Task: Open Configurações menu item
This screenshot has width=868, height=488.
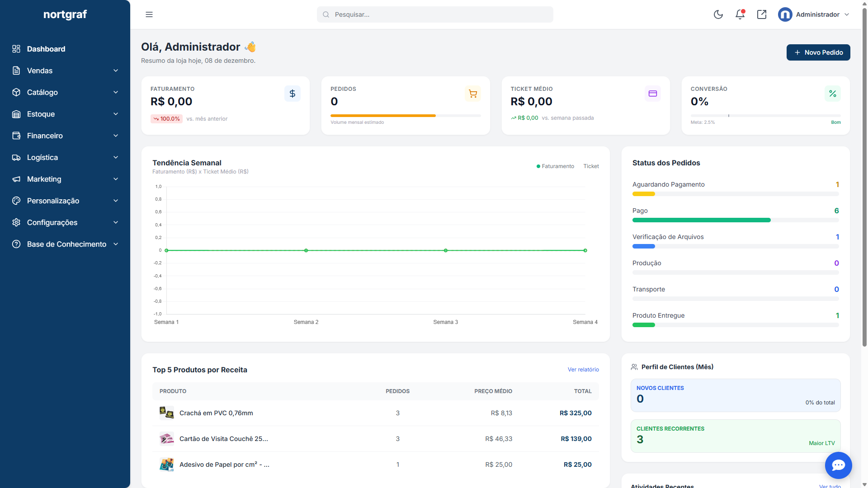Action: 65,222
